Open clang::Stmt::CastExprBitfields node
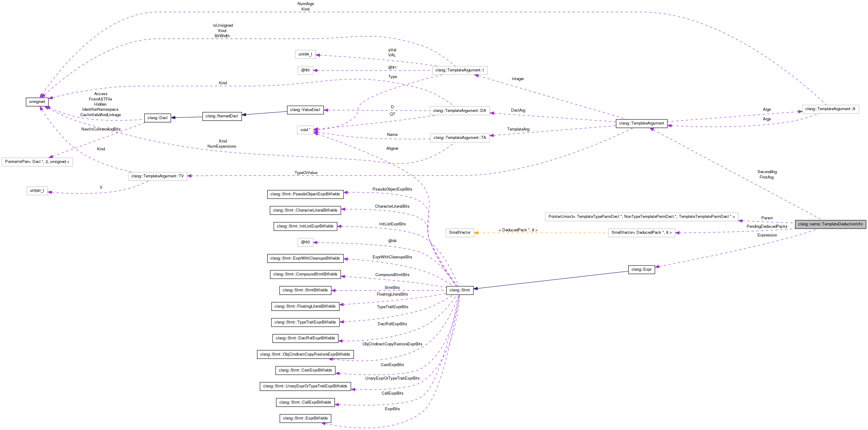Viewport: 868px width, 430px height. coord(305,370)
